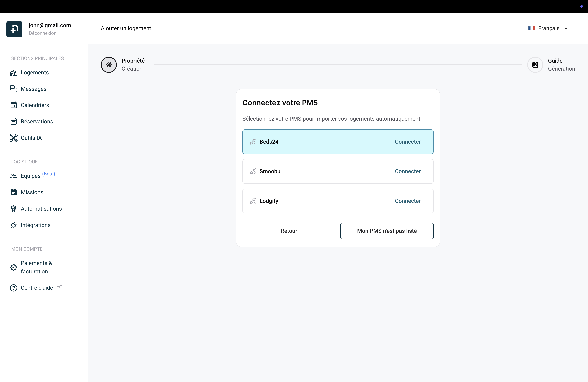Click the Centre d'aide question mark icon

tap(14, 288)
